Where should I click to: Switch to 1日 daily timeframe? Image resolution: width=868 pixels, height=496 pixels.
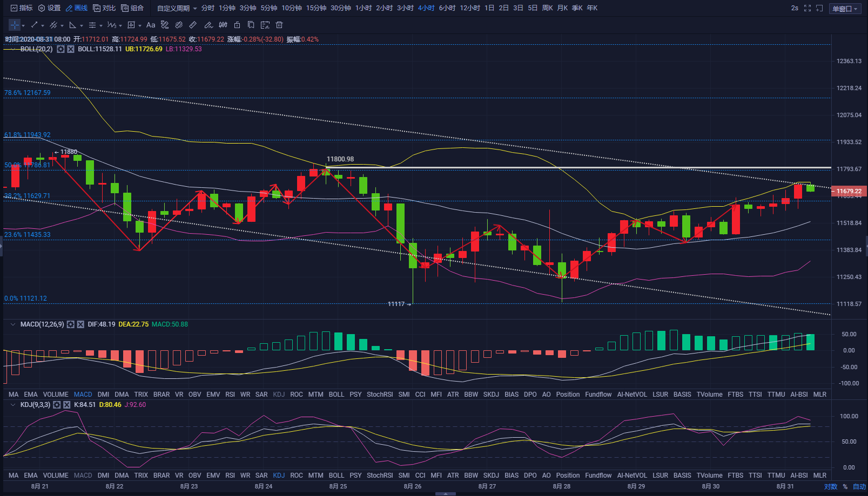(489, 8)
